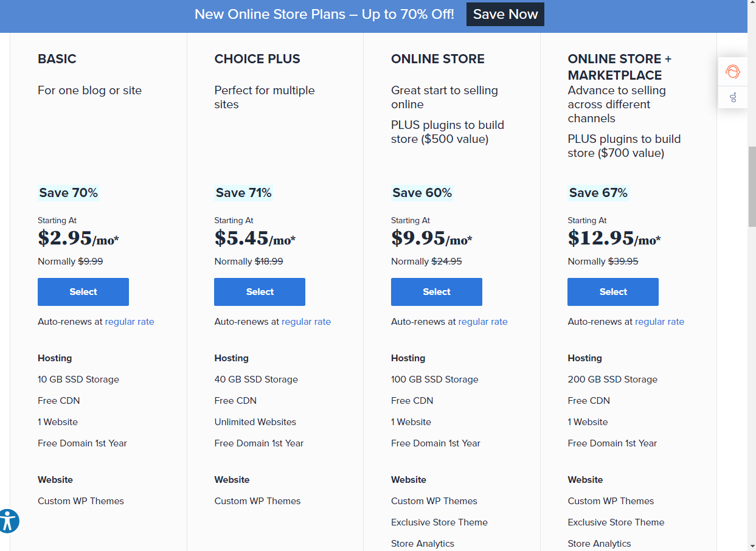756x551 pixels.
Task: Select the Choice Plus plan
Action: [260, 292]
